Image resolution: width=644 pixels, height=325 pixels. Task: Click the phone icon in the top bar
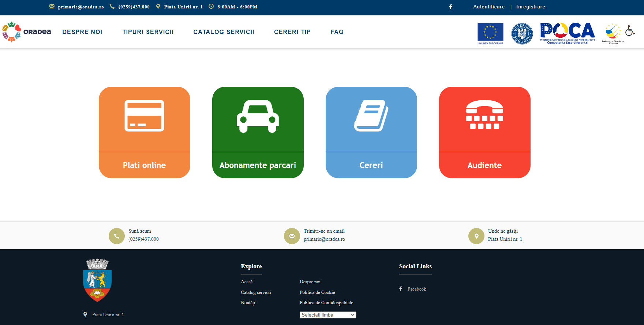pyautogui.click(x=112, y=6)
